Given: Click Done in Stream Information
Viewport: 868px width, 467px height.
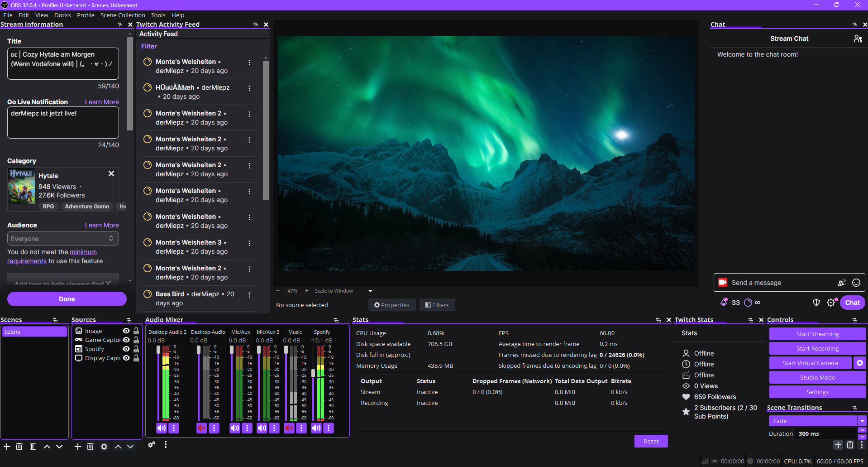Looking at the screenshot, I should 67,299.
